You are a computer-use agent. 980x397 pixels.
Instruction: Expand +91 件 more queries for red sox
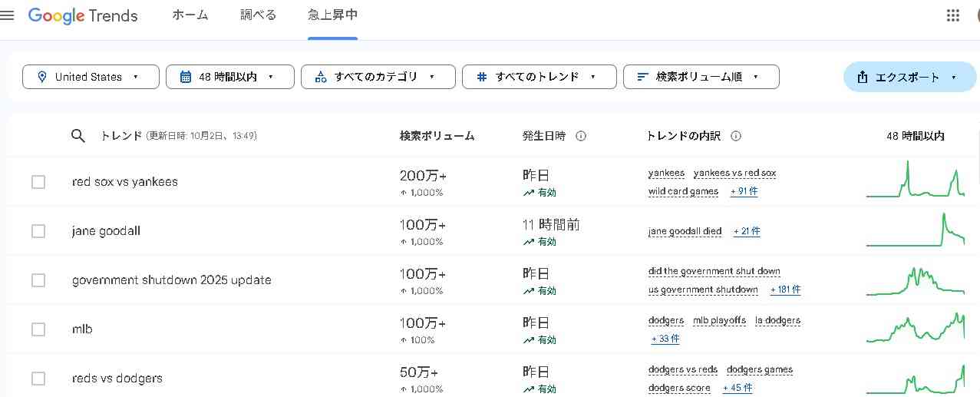coord(744,192)
